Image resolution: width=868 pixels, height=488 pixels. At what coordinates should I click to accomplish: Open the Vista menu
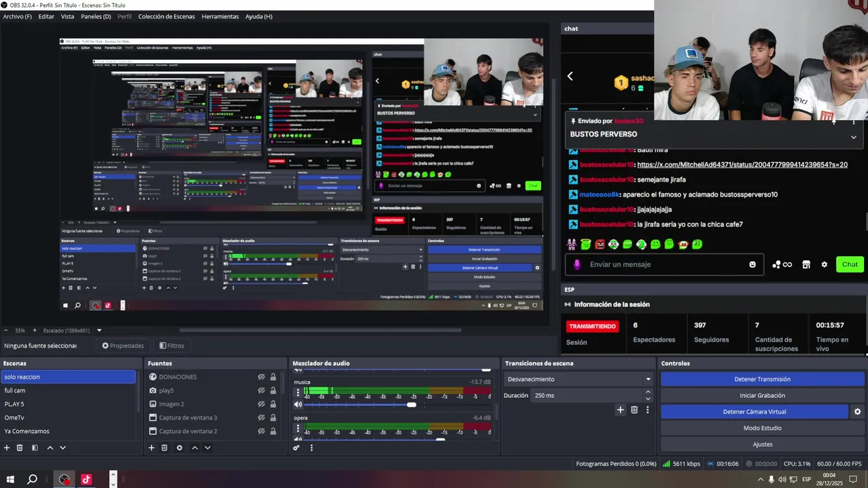(68, 16)
